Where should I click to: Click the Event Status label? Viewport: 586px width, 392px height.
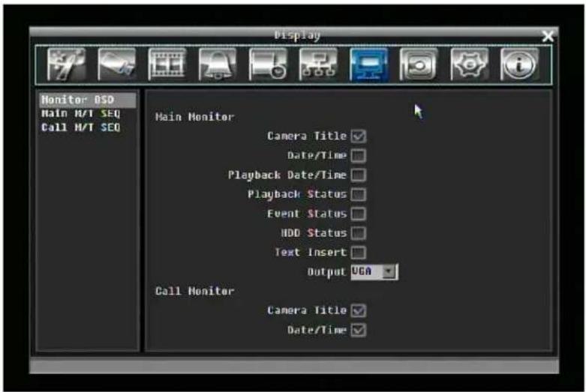(307, 214)
